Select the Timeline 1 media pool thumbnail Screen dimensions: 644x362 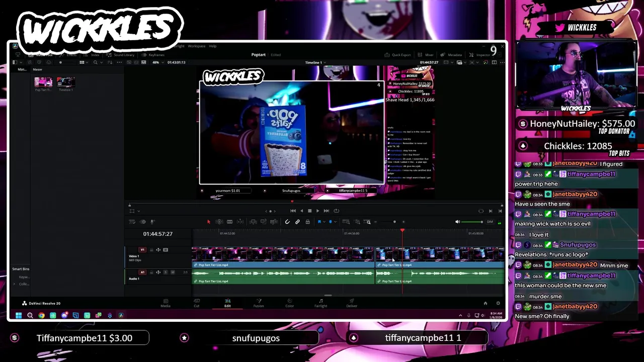click(66, 82)
